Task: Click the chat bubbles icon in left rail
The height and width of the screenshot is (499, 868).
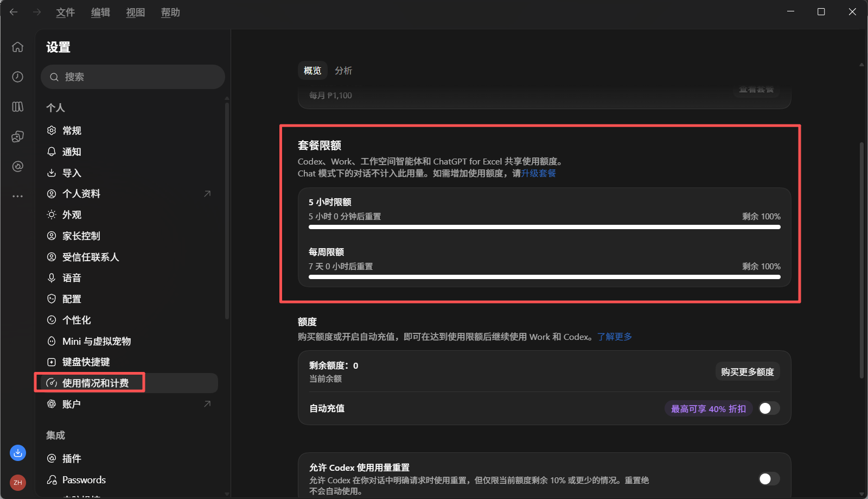Action: pos(18,136)
